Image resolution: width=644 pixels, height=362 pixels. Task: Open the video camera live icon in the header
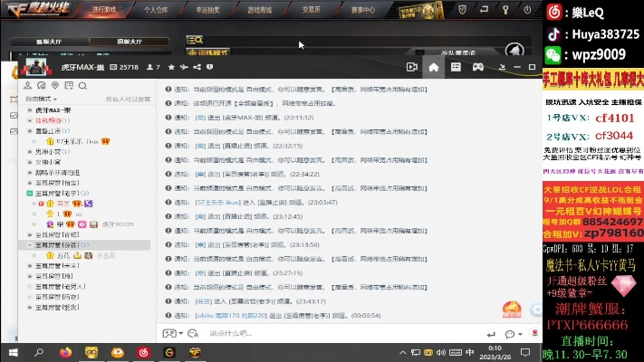tap(412, 67)
